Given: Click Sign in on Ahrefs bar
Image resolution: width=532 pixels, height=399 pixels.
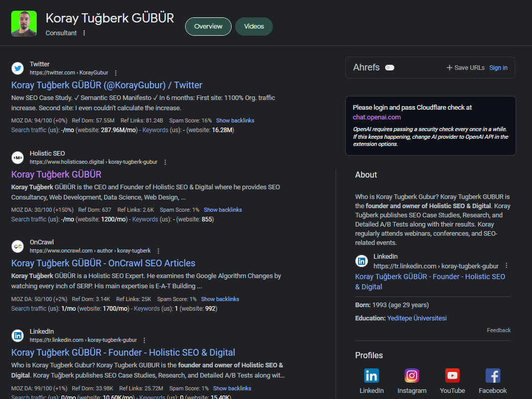Looking at the screenshot, I should click(498, 67).
